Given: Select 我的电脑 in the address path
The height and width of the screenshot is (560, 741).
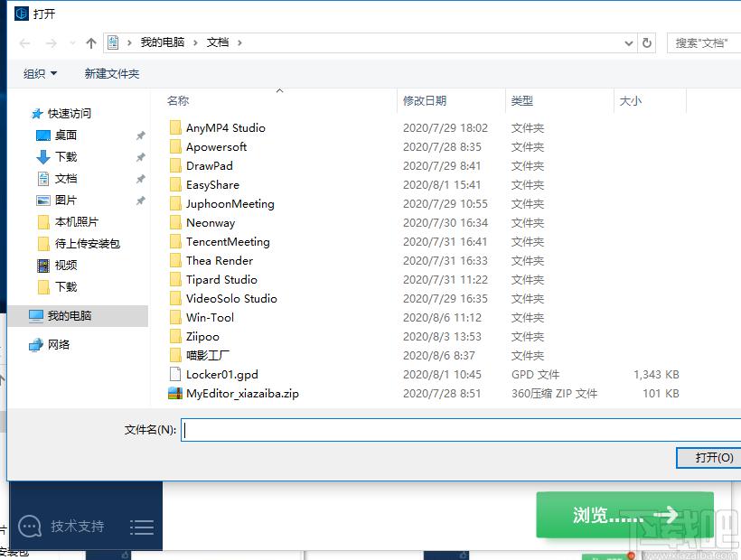Looking at the screenshot, I should [x=162, y=42].
